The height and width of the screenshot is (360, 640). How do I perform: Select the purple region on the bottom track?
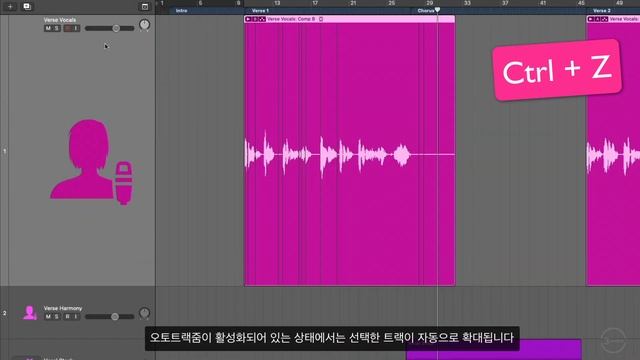[494, 350]
